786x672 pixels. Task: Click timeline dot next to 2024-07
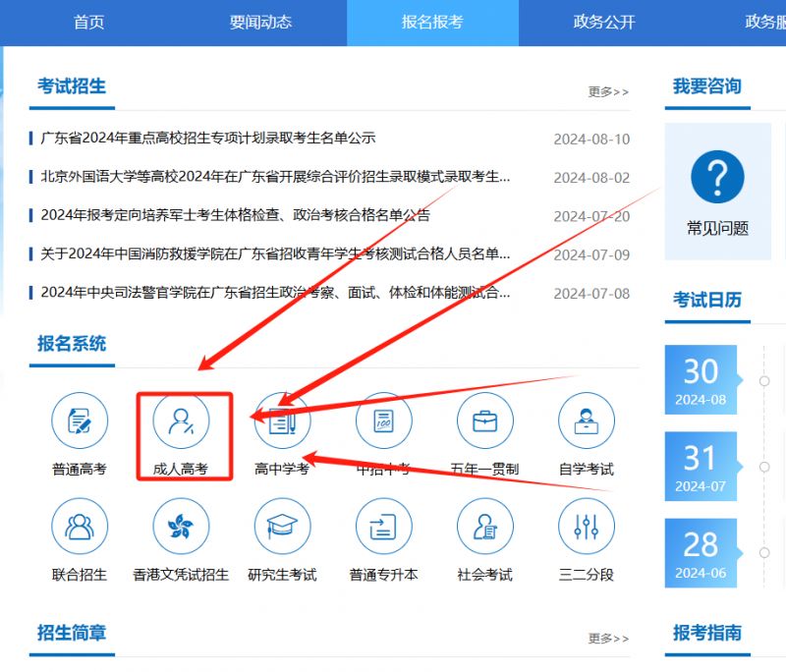coord(764,467)
